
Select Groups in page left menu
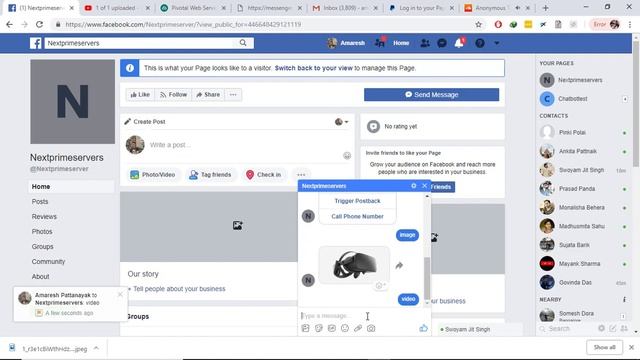click(42, 247)
